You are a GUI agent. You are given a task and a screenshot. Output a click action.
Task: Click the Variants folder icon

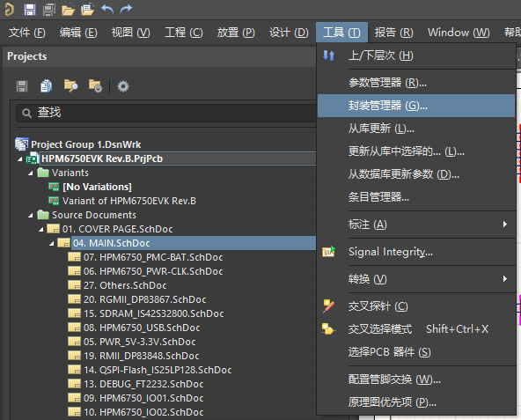pyautogui.click(x=43, y=173)
